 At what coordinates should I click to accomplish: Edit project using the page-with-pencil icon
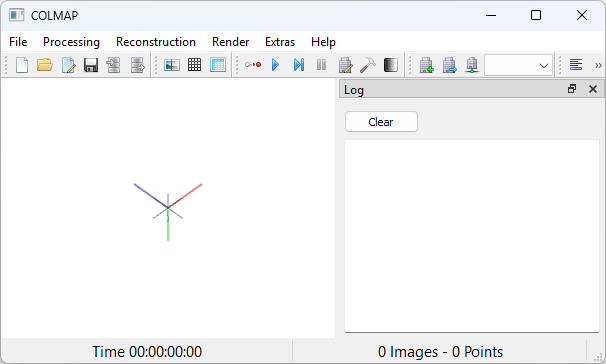click(68, 65)
